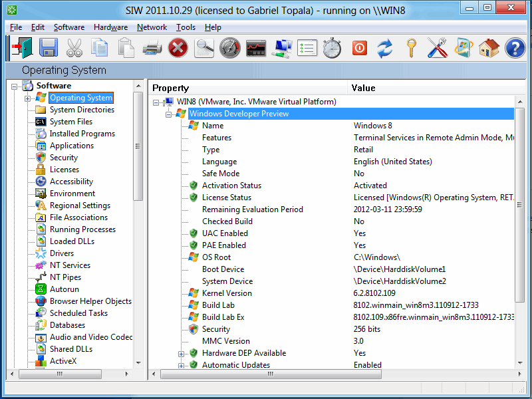Refresh the displayed information
Image resolution: width=532 pixels, height=399 pixels.
tap(384, 48)
